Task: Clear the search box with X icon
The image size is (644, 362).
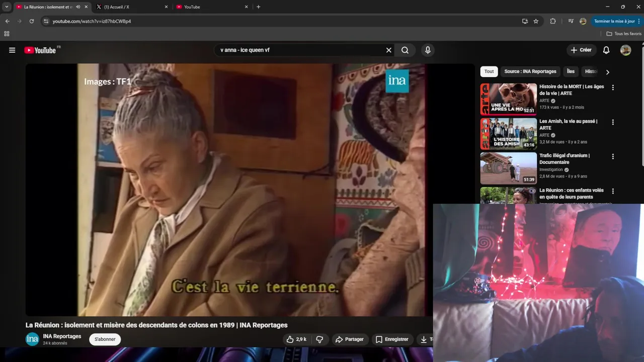Action: tap(388, 50)
